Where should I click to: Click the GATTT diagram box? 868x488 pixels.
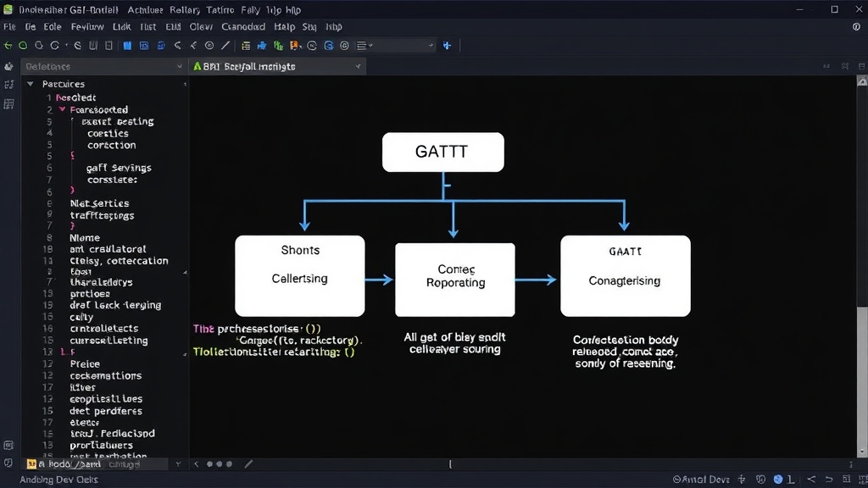tap(442, 152)
